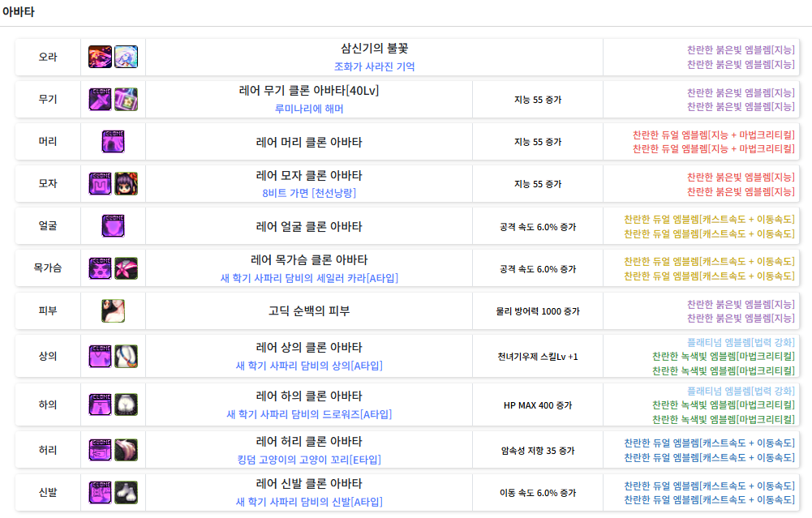Select the clone avatar icon in 머리 row
Image resolution: width=812 pixels, height=518 pixels.
(x=113, y=142)
